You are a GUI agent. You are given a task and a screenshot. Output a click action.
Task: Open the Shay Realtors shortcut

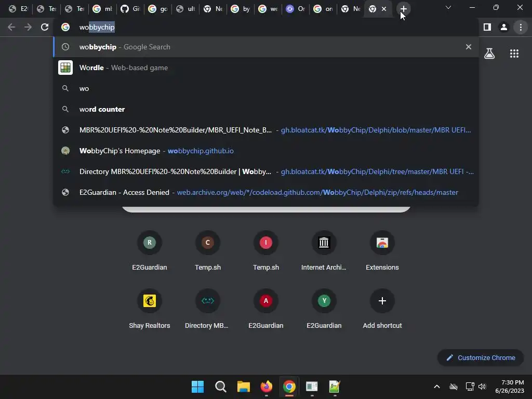point(150,309)
